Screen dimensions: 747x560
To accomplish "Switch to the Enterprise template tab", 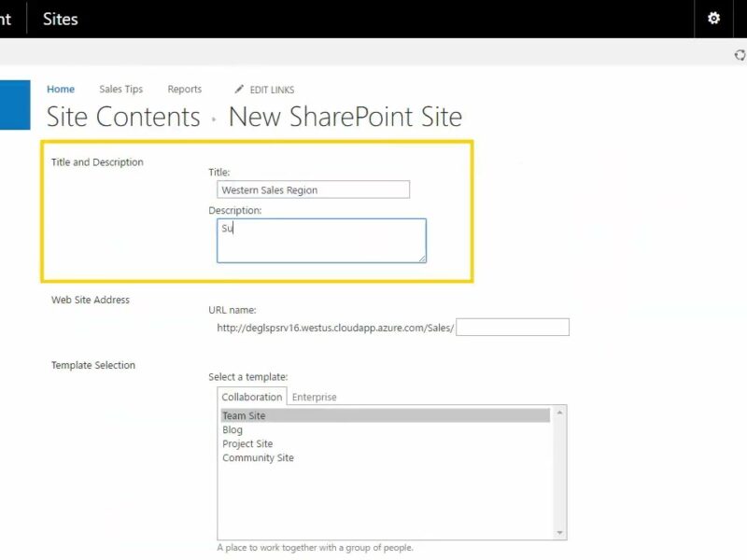I will (315, 397).
